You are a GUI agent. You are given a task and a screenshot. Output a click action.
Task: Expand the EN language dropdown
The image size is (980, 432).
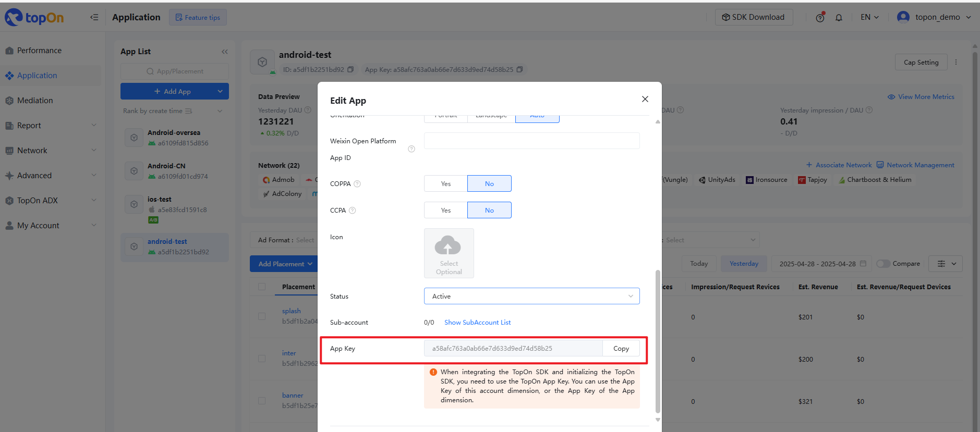coord(869,17)
